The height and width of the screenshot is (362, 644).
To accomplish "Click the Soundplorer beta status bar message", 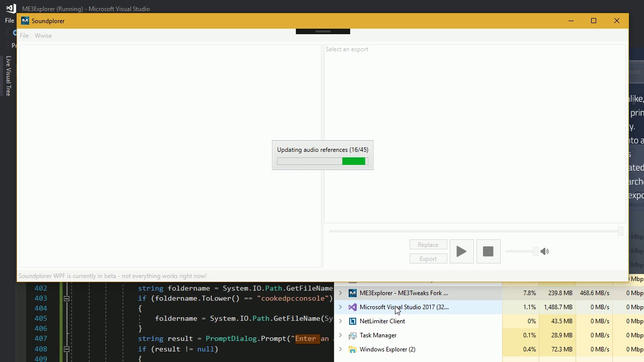I will pyautogui.click(x=113, y=276).
